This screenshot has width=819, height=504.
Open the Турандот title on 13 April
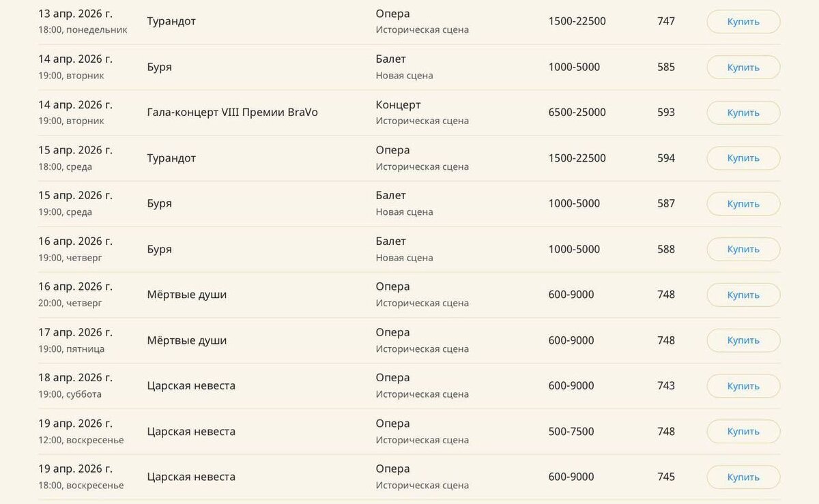[171, 21]
